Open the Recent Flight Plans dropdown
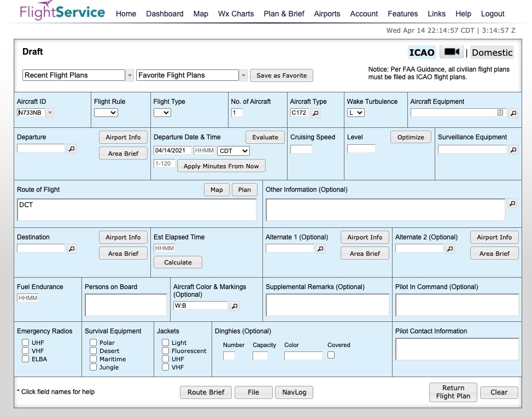 78,75
